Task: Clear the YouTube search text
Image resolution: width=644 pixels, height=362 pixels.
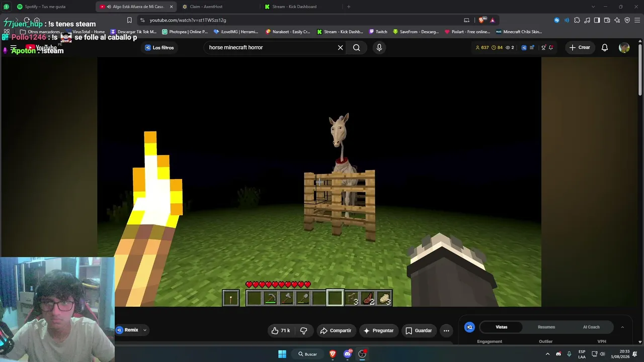Action: [341, 47]
